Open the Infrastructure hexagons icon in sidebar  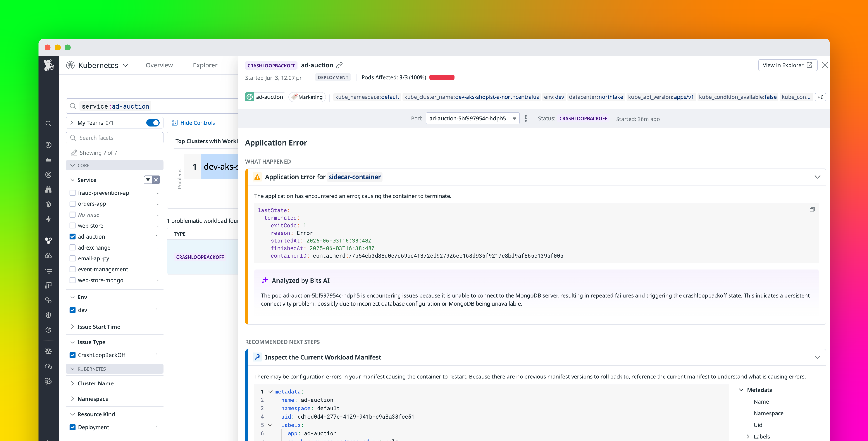coord(48,240)
